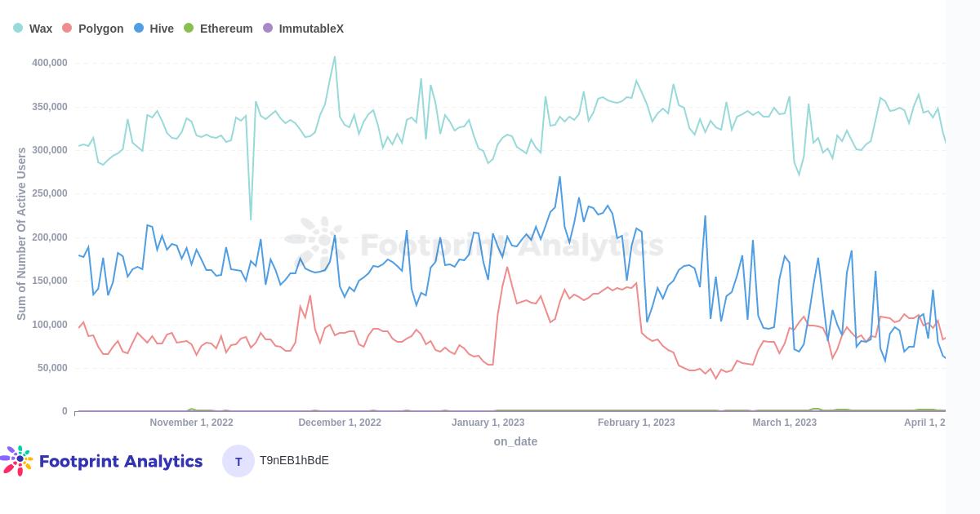
Task: Open the Footprint Analytics brand link
Action: (121, 462)
